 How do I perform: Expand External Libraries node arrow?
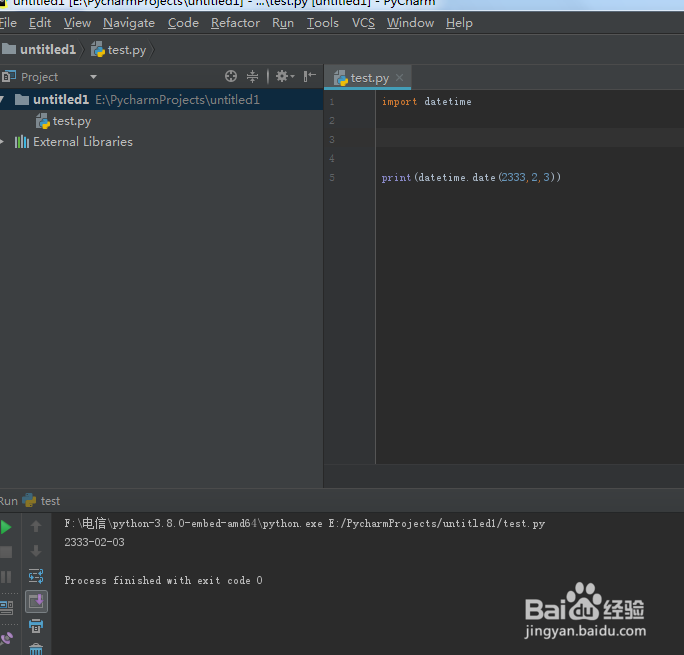pyautogui.click(x=2, y=142)
